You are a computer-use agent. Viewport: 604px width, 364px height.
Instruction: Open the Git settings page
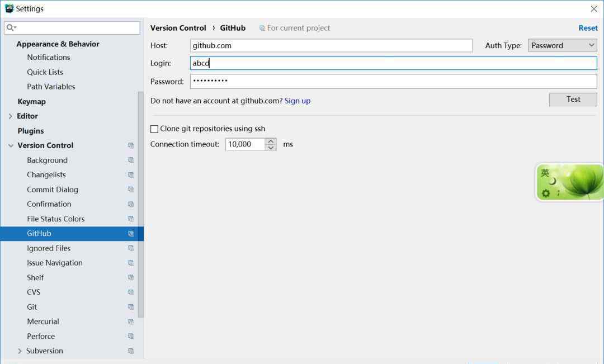pyautogui.click(x=32, y=307)
